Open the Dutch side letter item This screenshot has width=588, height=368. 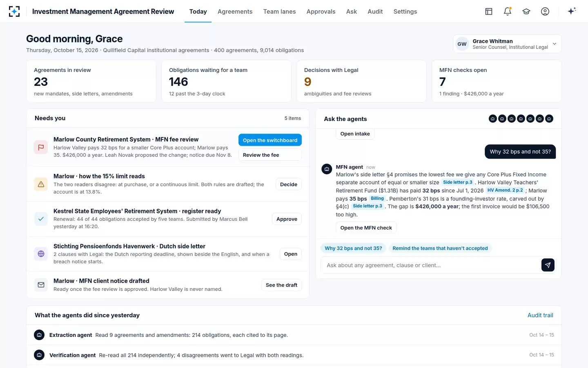[291, 254]
